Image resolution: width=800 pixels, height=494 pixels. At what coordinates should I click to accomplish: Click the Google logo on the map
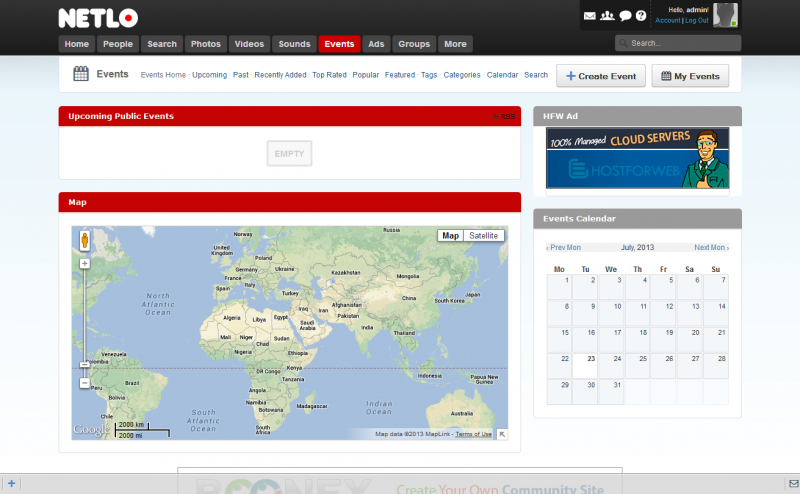coord(91,430)
